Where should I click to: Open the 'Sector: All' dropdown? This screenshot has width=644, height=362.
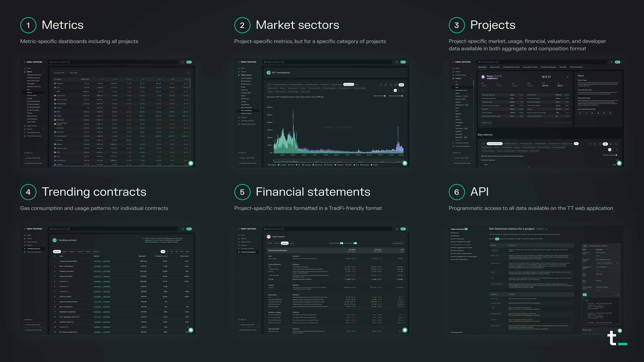tap(74, 73)
